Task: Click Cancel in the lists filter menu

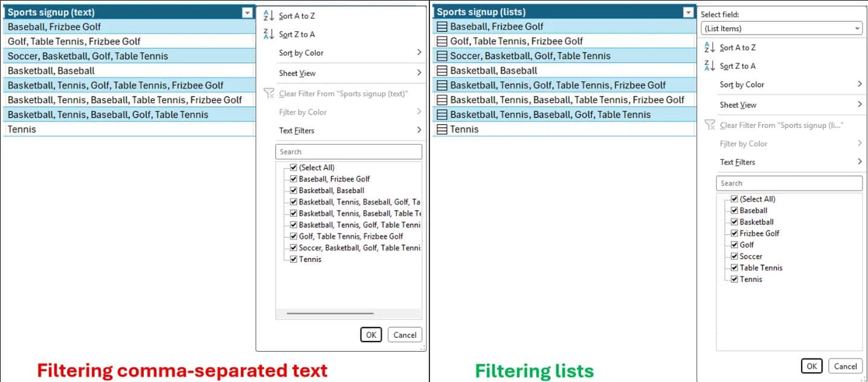Action: (845, 366)
